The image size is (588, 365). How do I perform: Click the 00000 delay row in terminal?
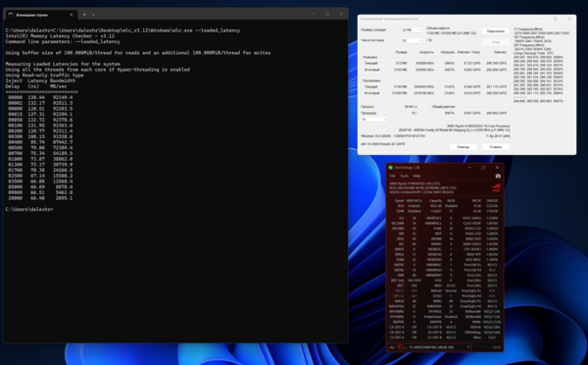(x=40, y=97)
